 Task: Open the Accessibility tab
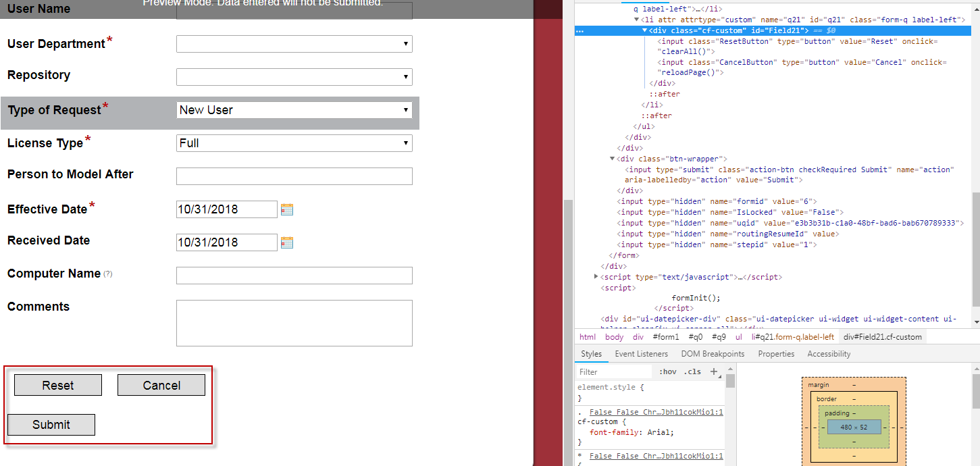coord(829,354)
